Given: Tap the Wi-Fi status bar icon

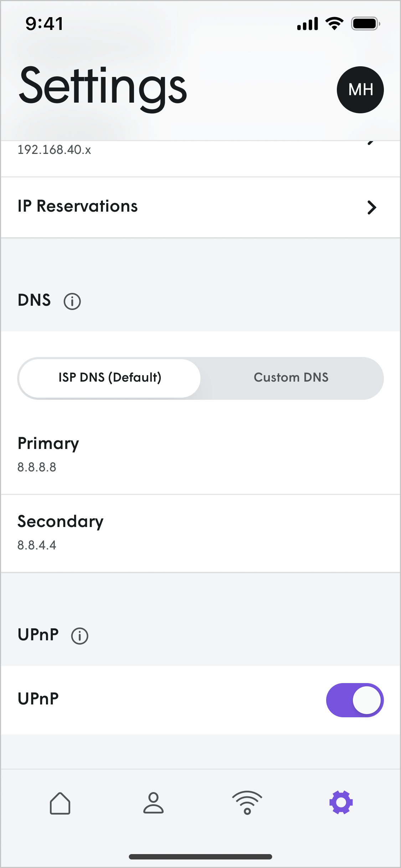Looking at the screenshot, I should click(x=334, y=22).
